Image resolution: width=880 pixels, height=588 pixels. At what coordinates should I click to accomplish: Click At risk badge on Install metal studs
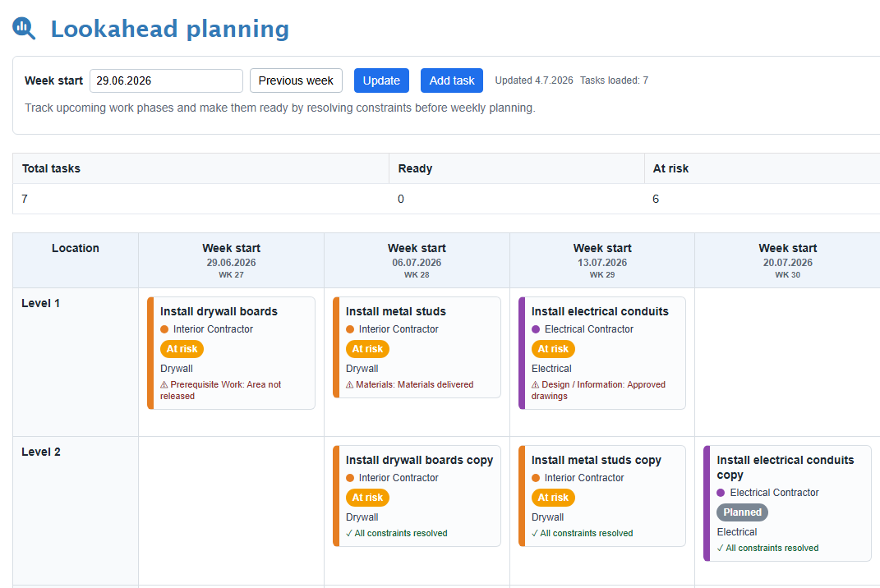tap(367, 349)
